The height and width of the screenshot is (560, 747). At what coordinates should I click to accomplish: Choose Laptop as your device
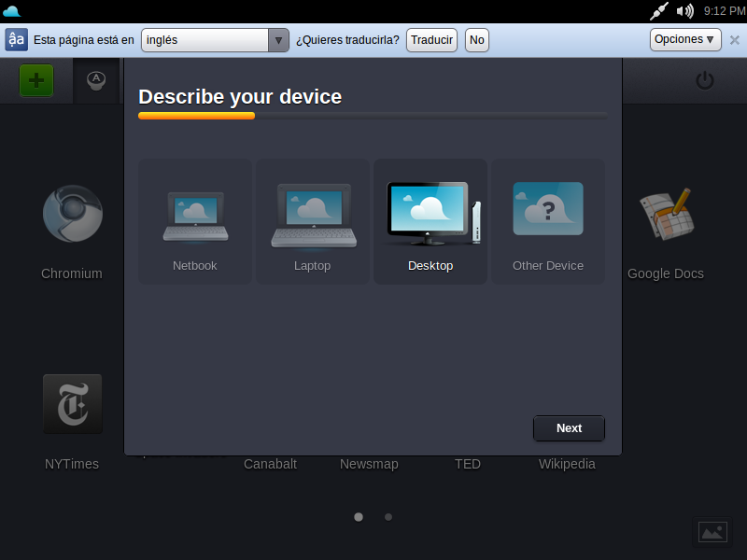pos(313,221)
